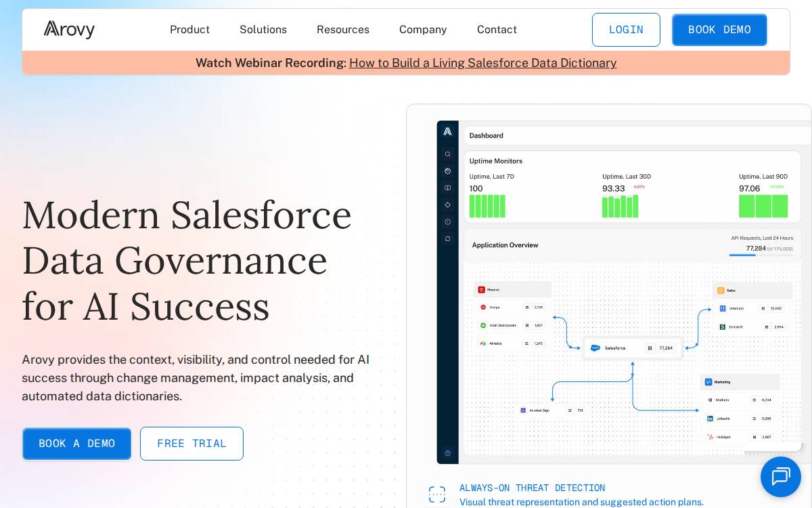Viewport: 812px width, 508px height.
Task: Click the BOOK DEMO header button
Action: [x=719, y=30]
